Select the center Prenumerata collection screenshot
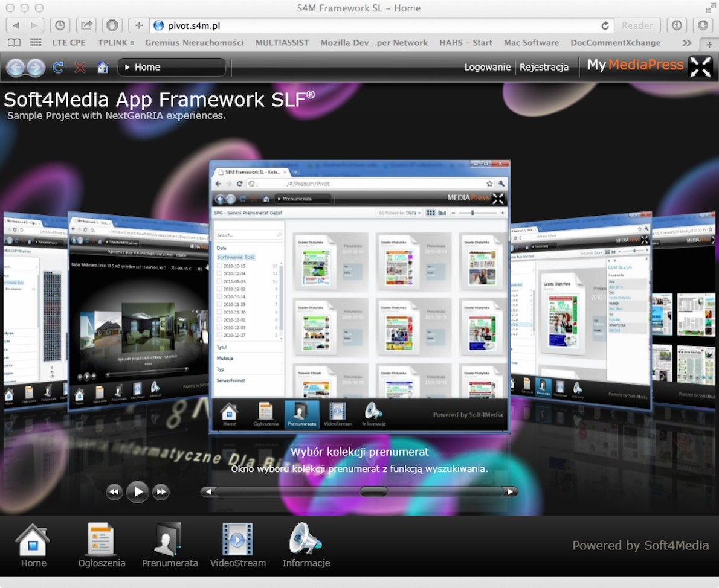719x588 pixels. 360,296
